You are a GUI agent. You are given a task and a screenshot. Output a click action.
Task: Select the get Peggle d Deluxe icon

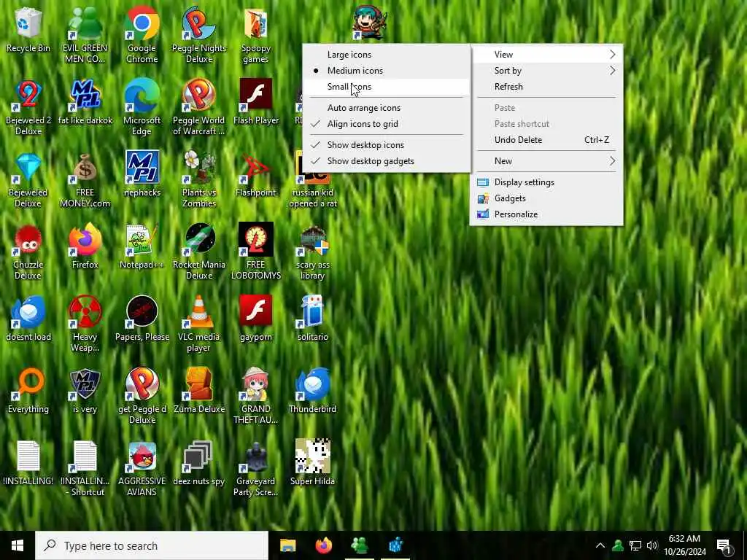point(142,396)
